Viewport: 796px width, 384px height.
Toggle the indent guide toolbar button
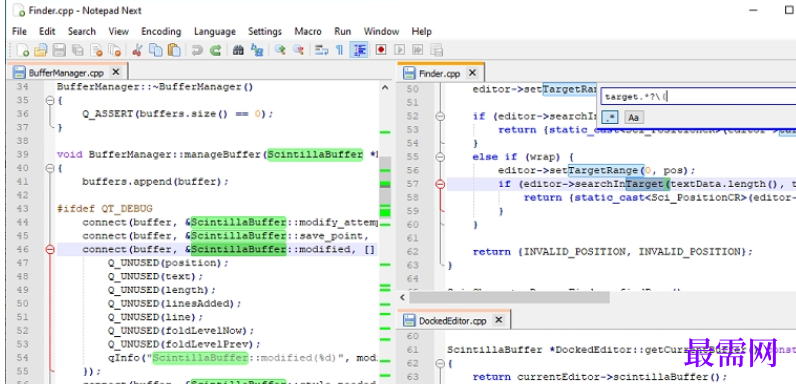click(359, 50)
